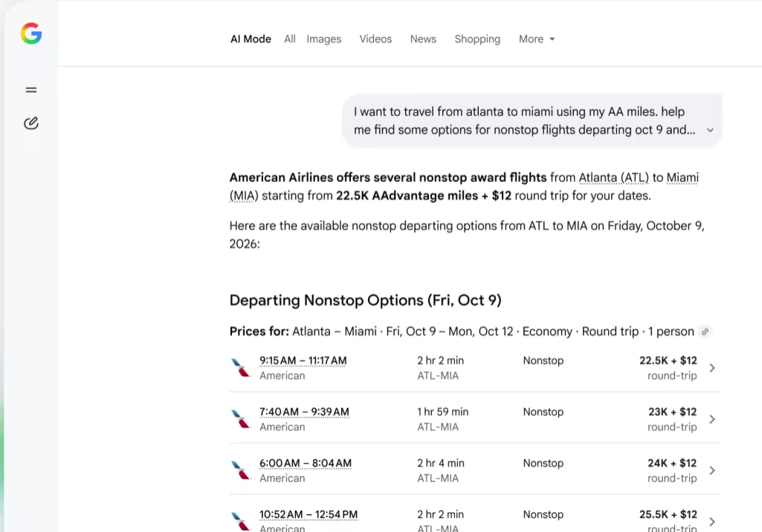
Task: Open details arrow for the 23K + $12 flight
Action: 712,419
